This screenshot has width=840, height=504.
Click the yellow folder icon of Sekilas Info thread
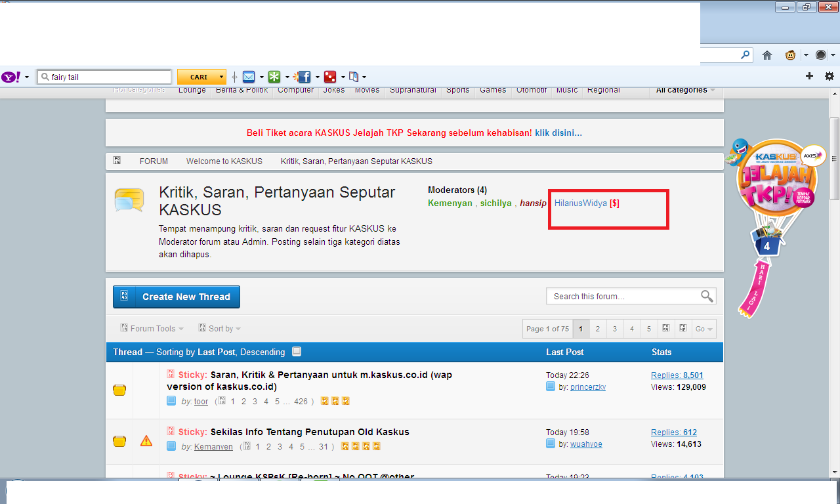coord(119,441)
